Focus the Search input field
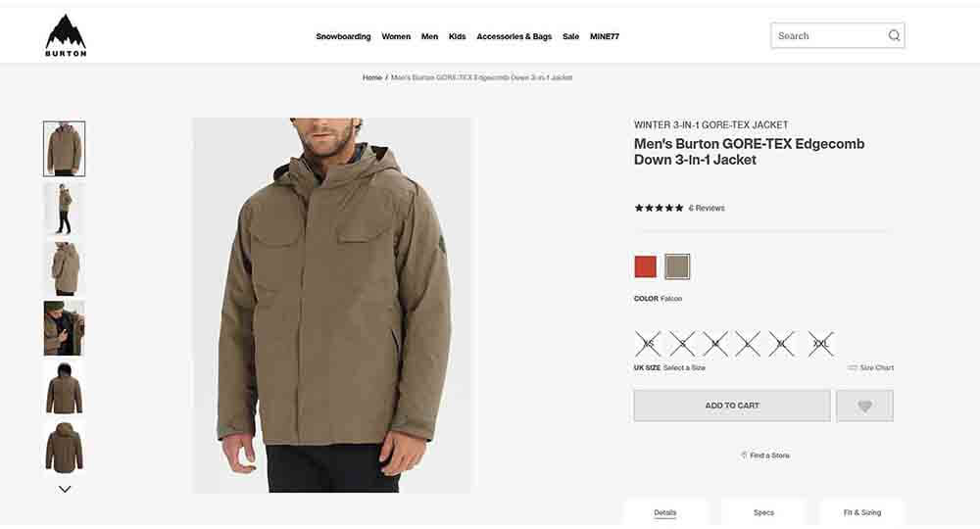Screen dimensions: 980x529 pos(830,35)
